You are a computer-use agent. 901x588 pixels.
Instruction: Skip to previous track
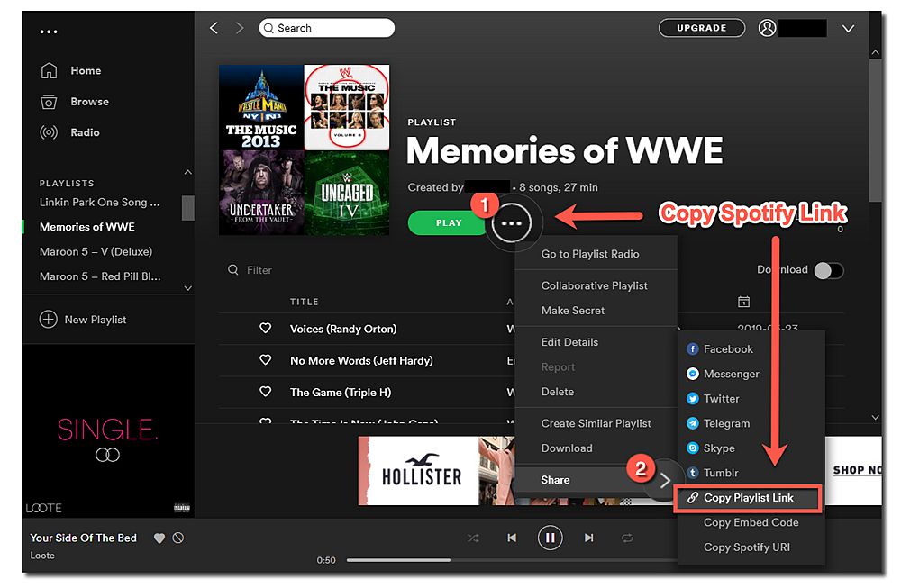pyautogui.click(x=512, y=538)
